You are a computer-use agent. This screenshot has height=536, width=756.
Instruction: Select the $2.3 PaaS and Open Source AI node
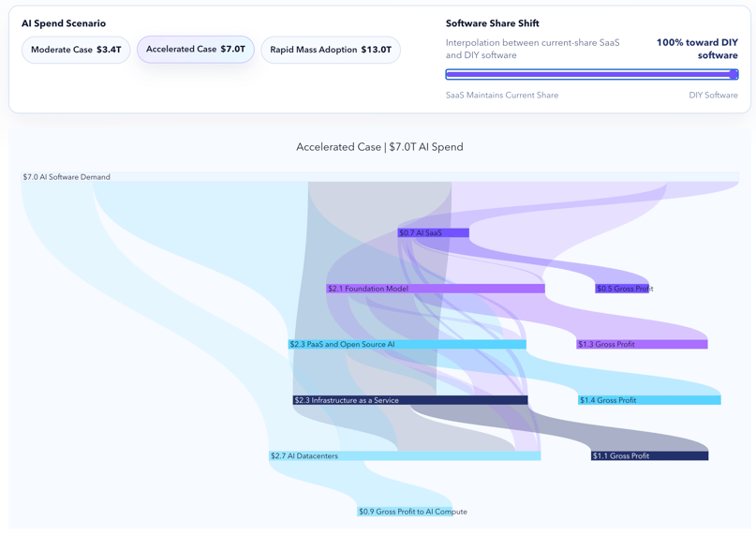[x=407, y=344]
